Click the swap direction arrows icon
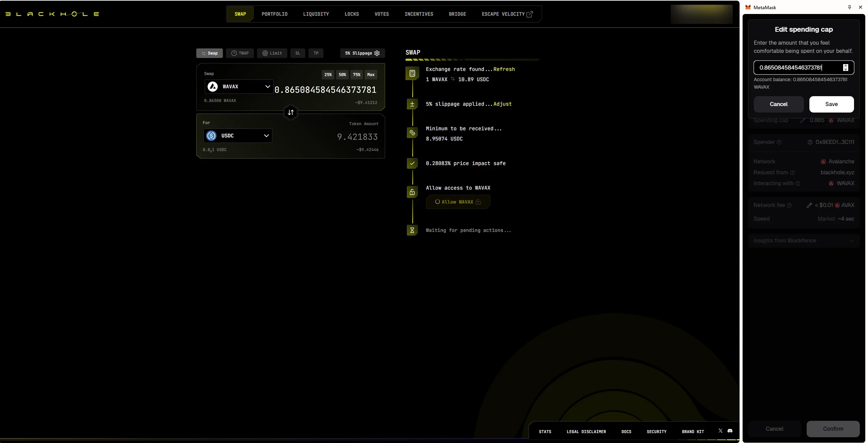 click(x=291, y=113)
